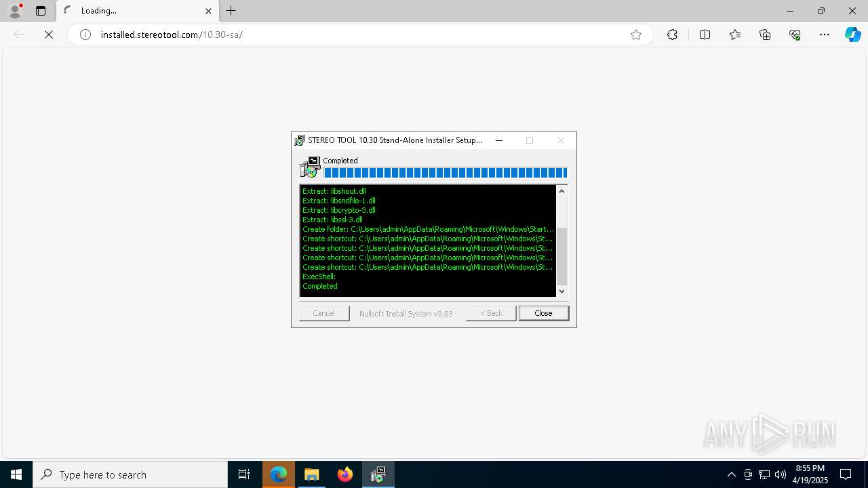Click the Back button in installer

(491, 313)
